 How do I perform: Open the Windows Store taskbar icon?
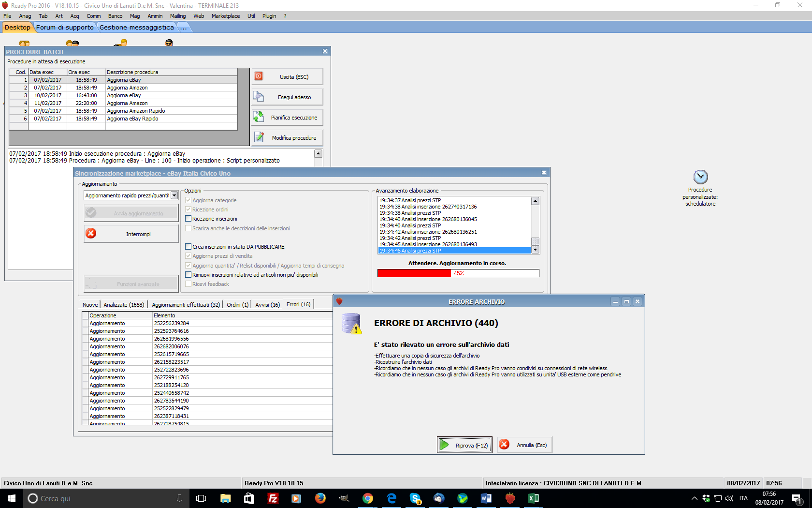pos(249,498)
